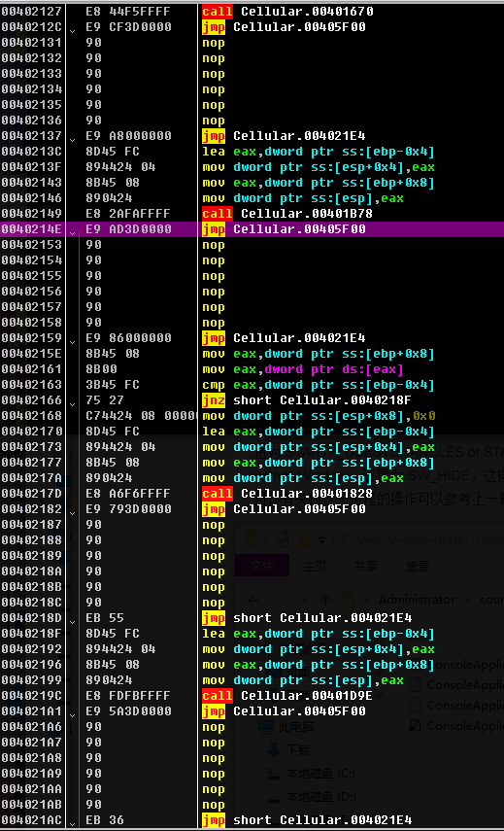Viewport: 504px width, 831px height.
Task: Click address 00402168 in the address column
Action: point(32,416)
